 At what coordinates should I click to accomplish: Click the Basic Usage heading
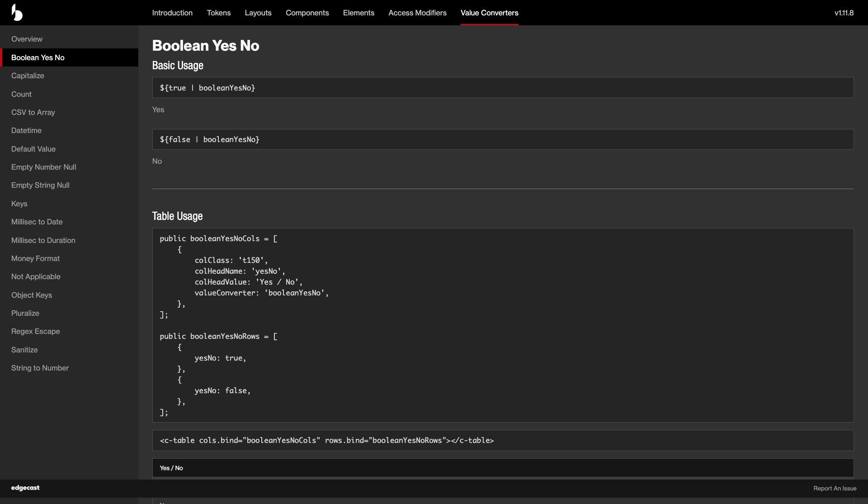point(178,65)
